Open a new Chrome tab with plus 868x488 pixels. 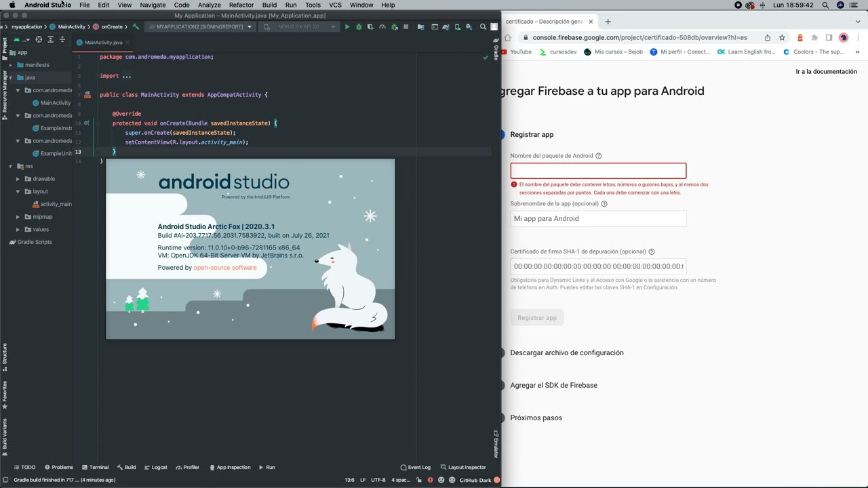tap(608, 22)
